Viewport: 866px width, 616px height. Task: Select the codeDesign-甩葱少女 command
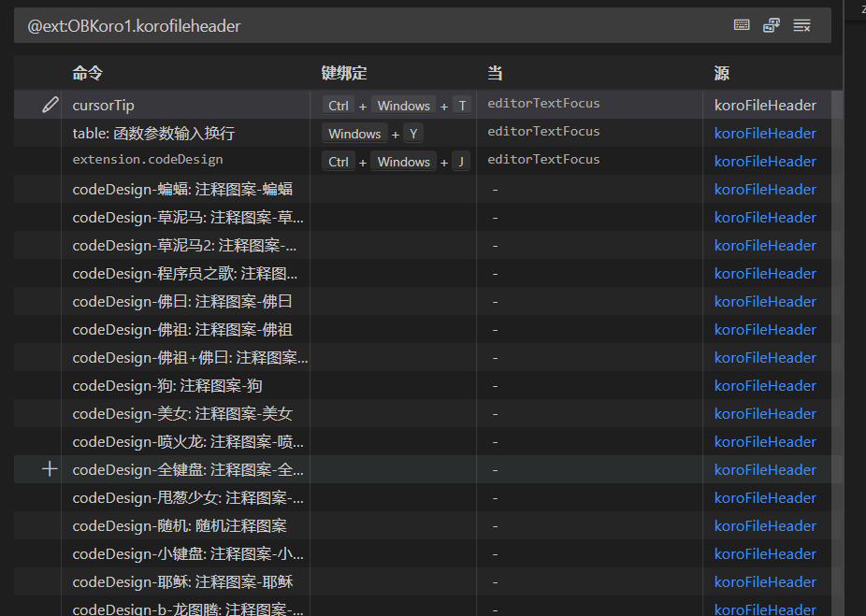[x=188, y=498]
